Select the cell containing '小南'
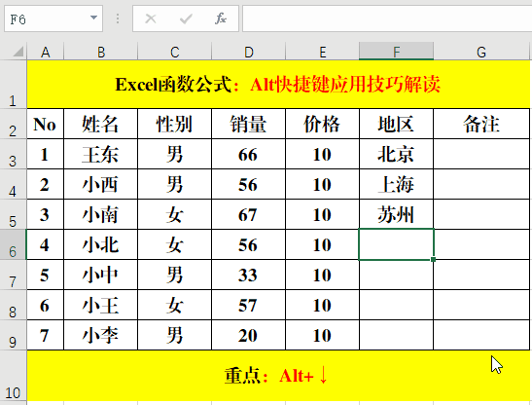The height and width of the screenshot is (405, 532). pyautogui.click(x=101, y=215)
